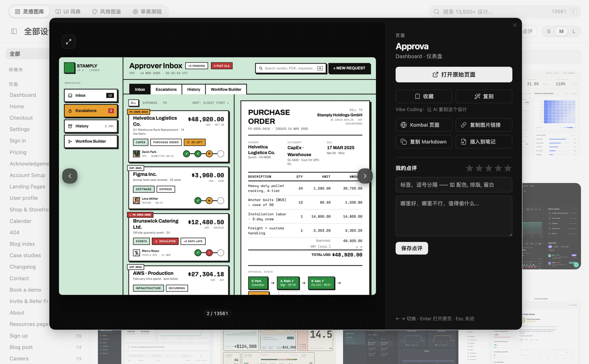Open Kombai 页面 option
This screenshot has height=364, width=589.
click(x=424, y=125)
